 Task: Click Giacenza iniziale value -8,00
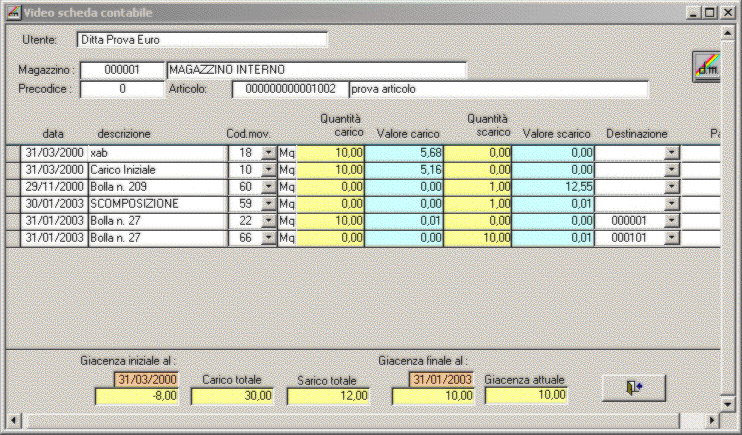tap(137, 396)
